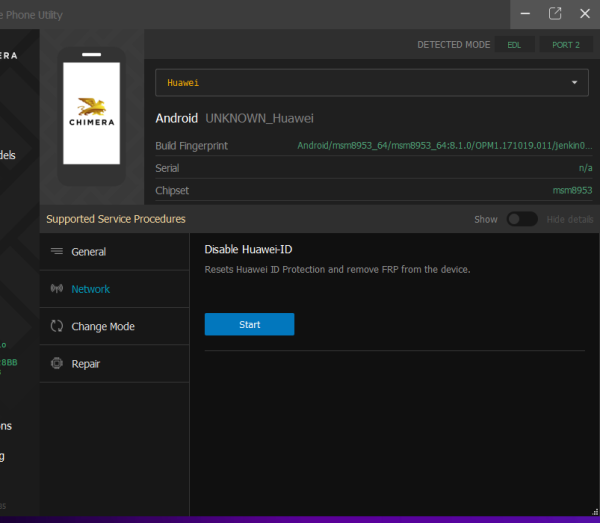Click the UNKNOWN_Huawei model name
Viewport: 600px width, 523px height.
[259, 118]
